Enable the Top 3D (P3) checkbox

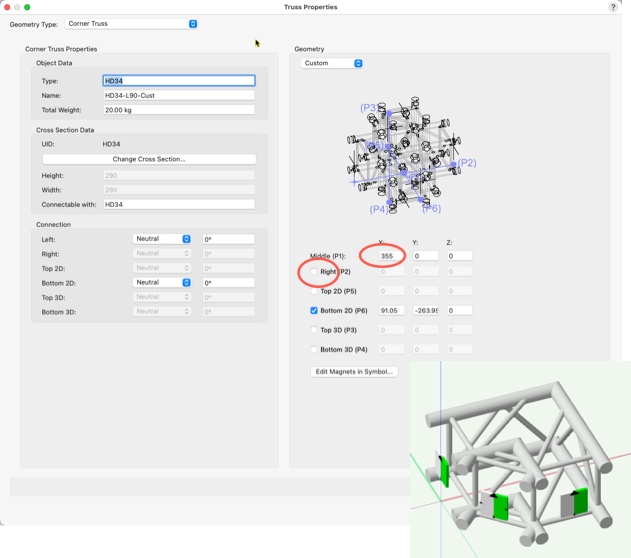pos(314,330)
